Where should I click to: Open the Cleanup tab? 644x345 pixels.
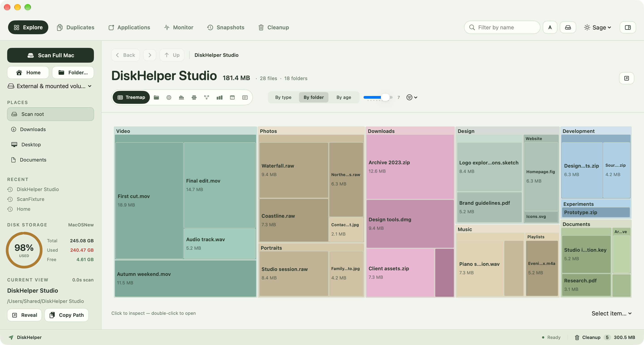[x=273, y=27]
